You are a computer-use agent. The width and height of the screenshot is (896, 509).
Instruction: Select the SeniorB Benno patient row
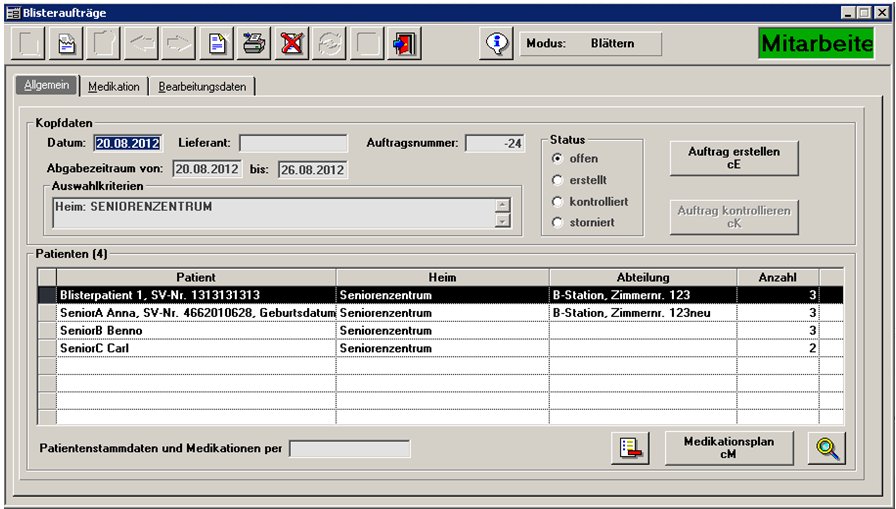[x=195, y=331]
